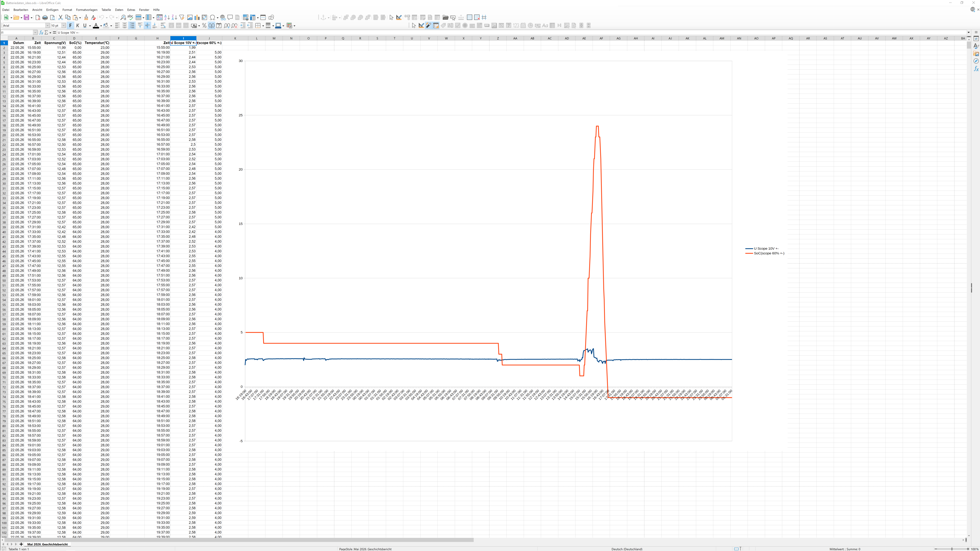The height and width of the screenshot is (551, 980).
Task: Expand the Name Box dropdown
Action: [35, 33]
